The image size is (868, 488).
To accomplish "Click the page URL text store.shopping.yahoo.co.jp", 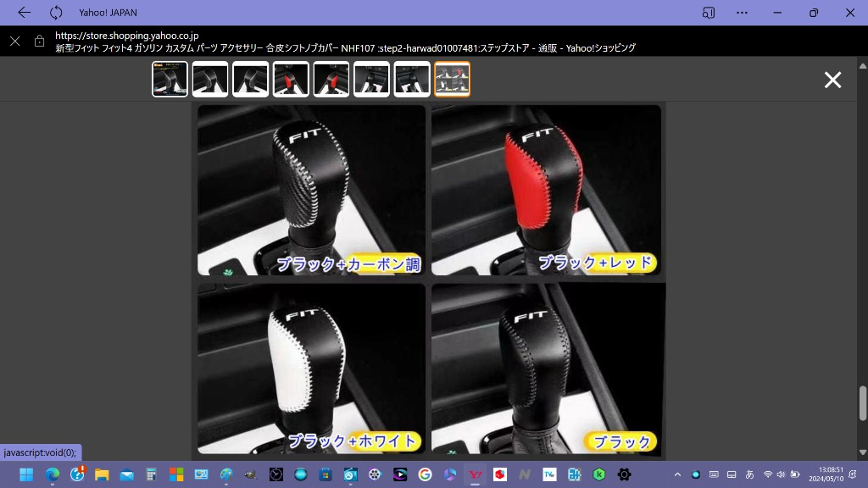I will pyautogui.click(x=127, y=36).
